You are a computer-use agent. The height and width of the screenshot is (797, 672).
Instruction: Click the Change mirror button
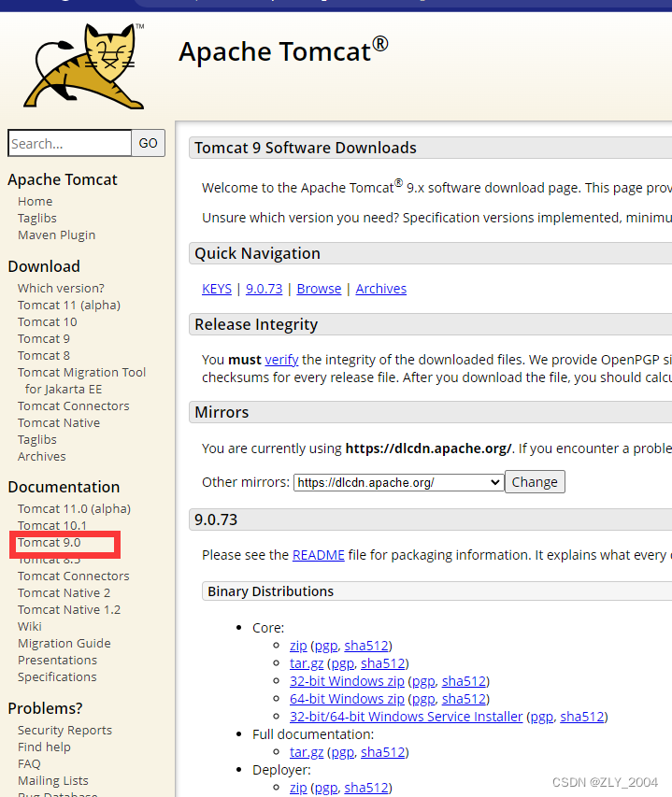[535, 482]
